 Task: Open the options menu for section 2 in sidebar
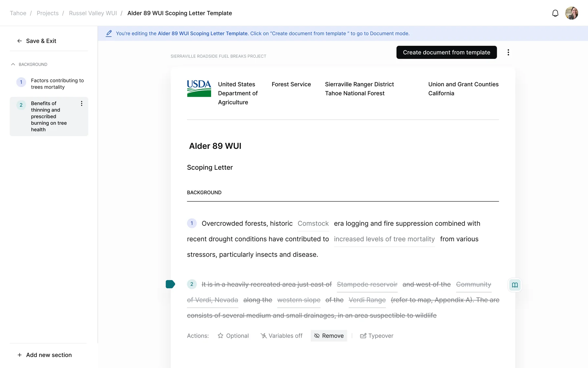81,103
